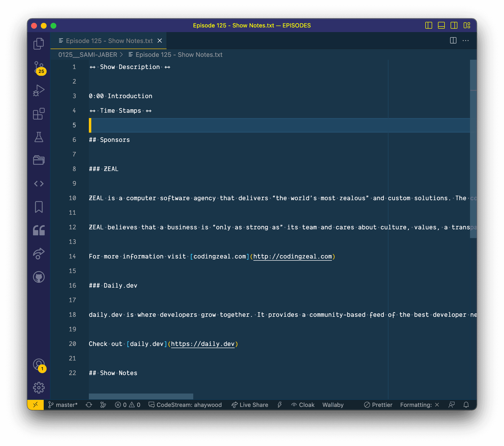Open the Customize Layout icon
The image size is (504, 446).
[x=467, y=26]
